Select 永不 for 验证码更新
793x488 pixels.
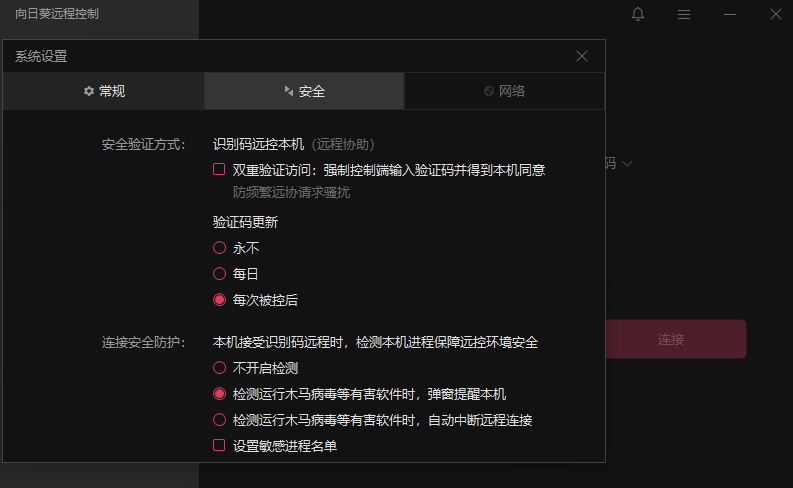coord(219,248)
